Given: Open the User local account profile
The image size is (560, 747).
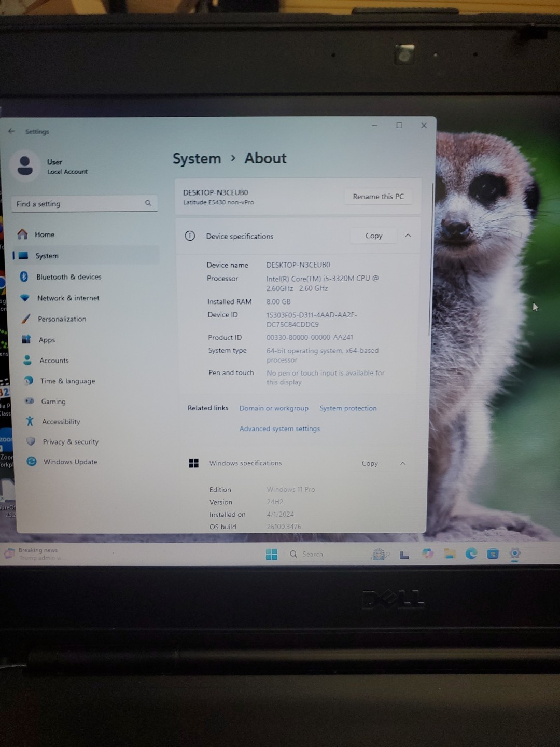Looking at the screenshot, I should pyautogui.click(x=50, y=166).
